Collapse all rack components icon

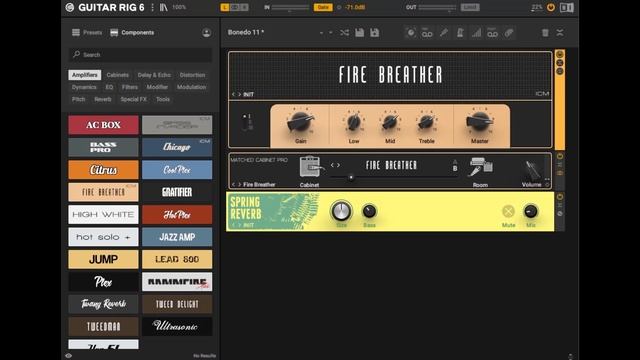click(560, 33)
